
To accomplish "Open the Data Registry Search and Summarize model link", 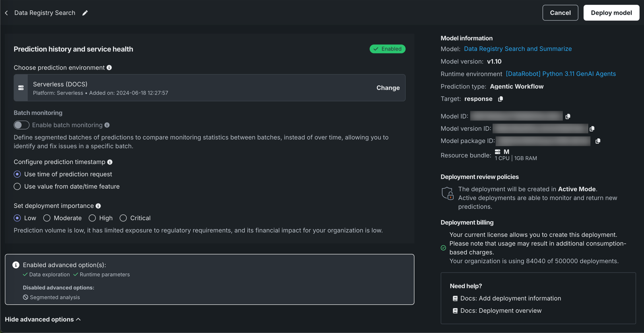I will (518, 49).
